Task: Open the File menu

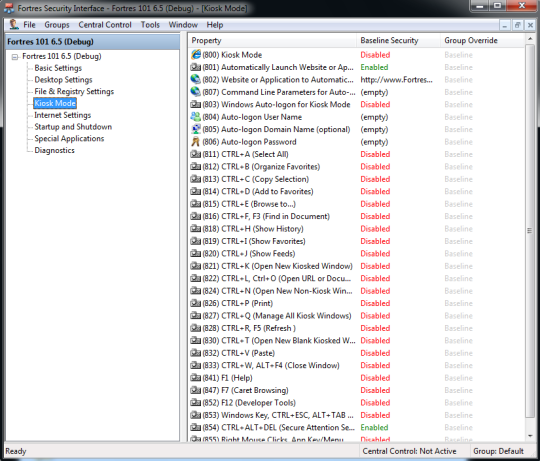Action: [x=29, y=25]
